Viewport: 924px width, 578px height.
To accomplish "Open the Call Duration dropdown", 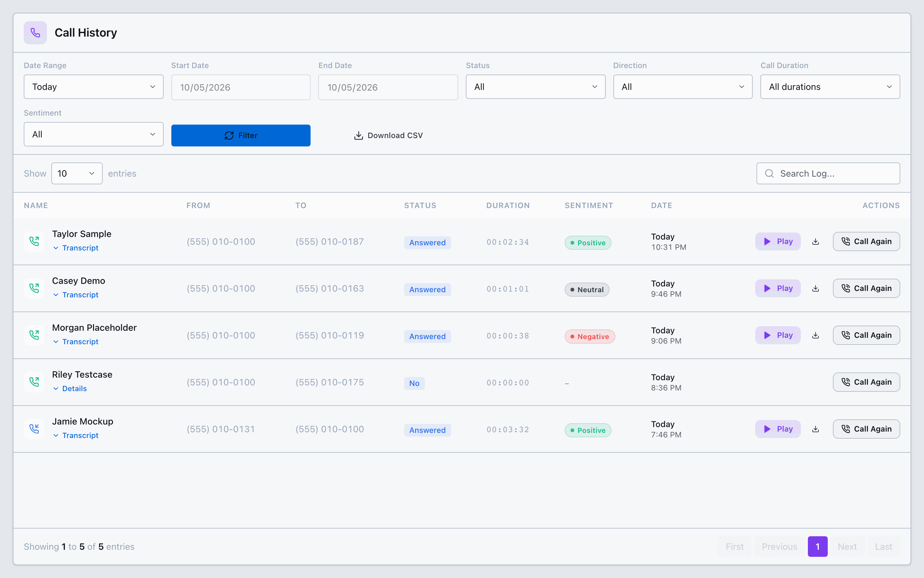I will tap(830, 87).
